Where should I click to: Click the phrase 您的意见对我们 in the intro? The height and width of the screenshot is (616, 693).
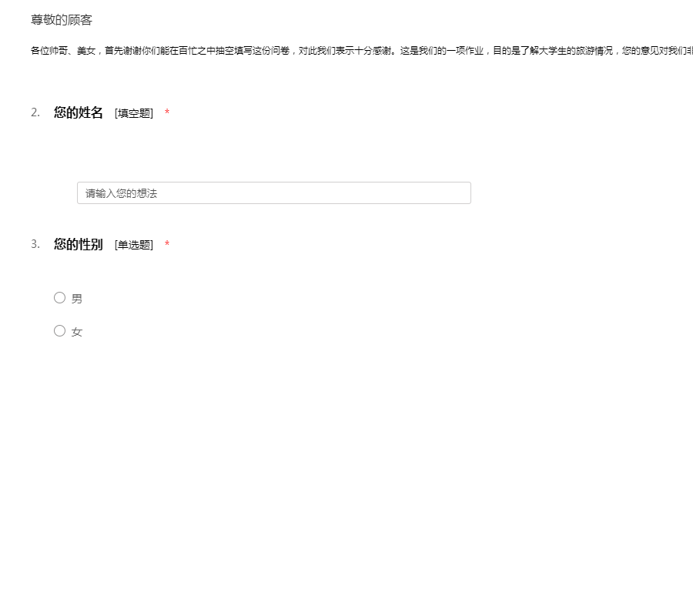tap(656, 51)
